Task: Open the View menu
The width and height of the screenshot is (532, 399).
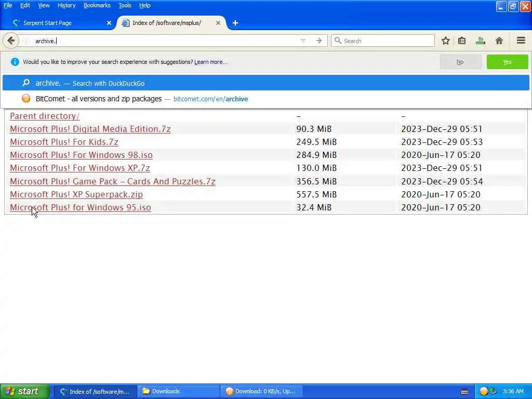Action: 44,5
